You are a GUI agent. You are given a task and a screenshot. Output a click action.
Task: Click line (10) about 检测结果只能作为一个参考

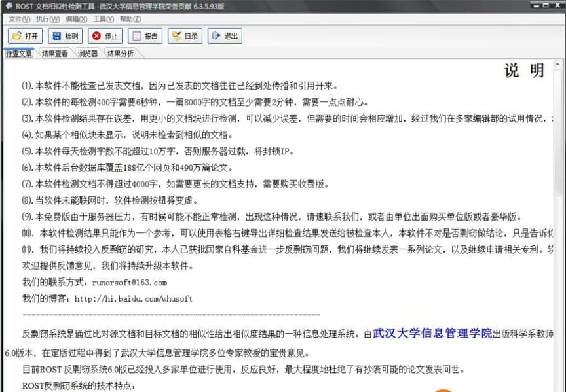[x=288, y=234]
